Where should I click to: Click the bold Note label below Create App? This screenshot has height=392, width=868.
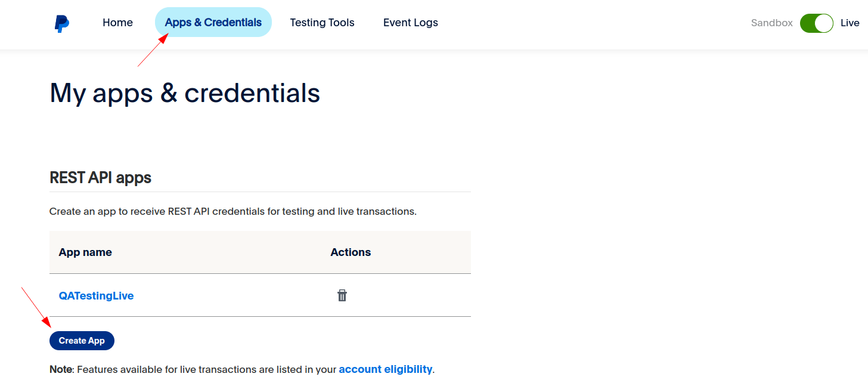(61, 369)
